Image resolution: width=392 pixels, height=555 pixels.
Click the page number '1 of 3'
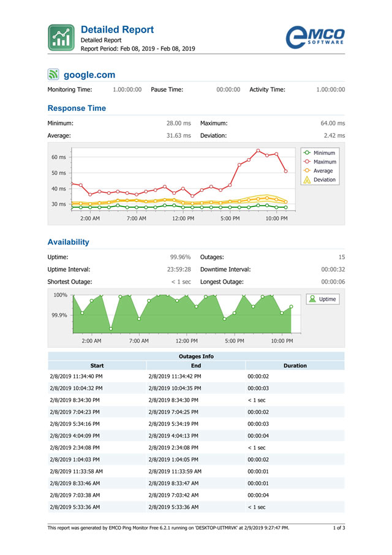point(339,528)
